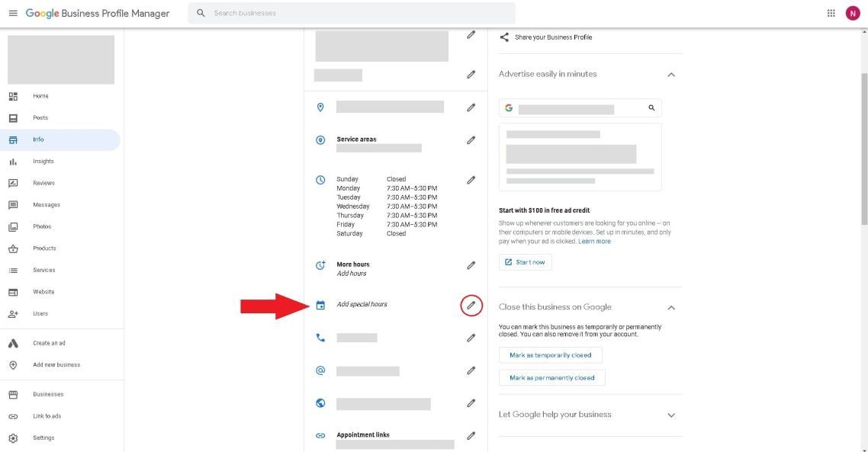Collapse Close this business on Google section
The width and height of the screenshot is (868, 452).
click(671, 307)
